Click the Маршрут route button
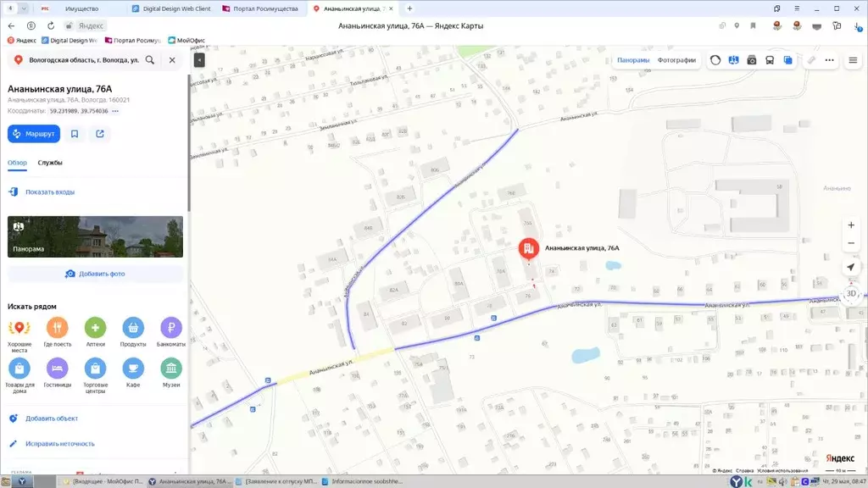This screenshot has height=488, width=868. 34,133
